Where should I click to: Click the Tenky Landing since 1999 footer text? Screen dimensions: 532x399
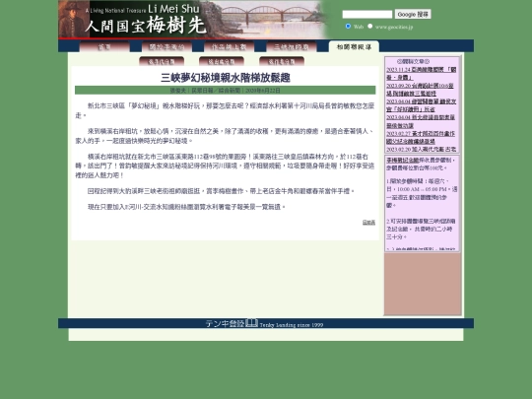pyautogui.click(x=292, y=325)
